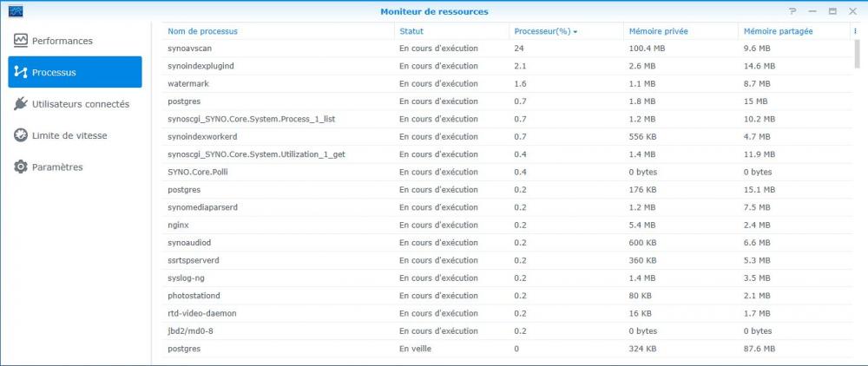The width and height of the screenshot is (868, 366).
Task: Select the postgres row with En veille status
Action: (507, 349)
